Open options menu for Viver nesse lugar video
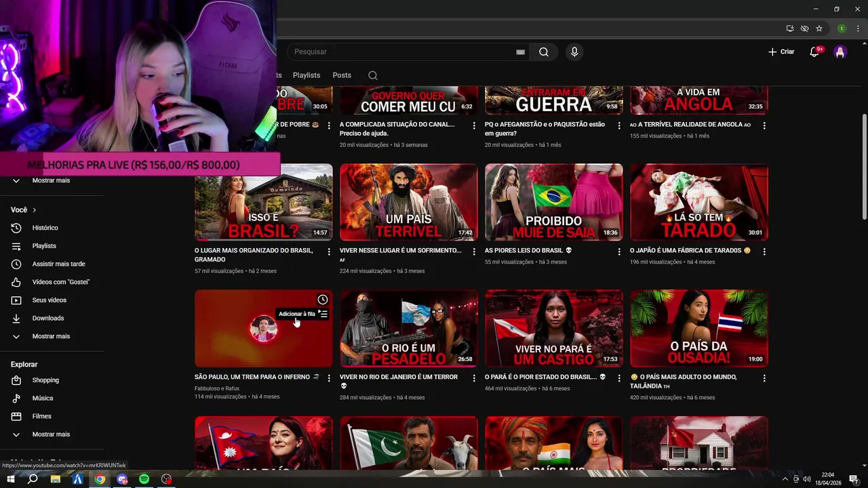868x488 pixels. [x=474, y=251]
